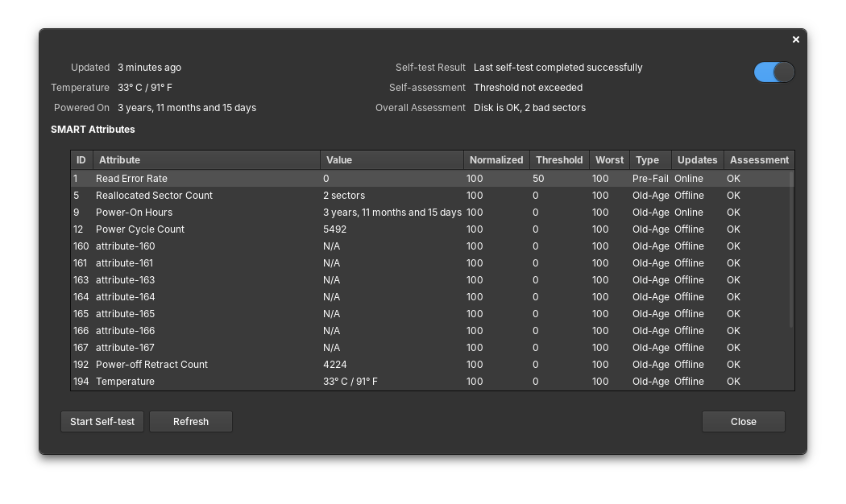Dismiss the dialog with the Close button

point(742,421)
